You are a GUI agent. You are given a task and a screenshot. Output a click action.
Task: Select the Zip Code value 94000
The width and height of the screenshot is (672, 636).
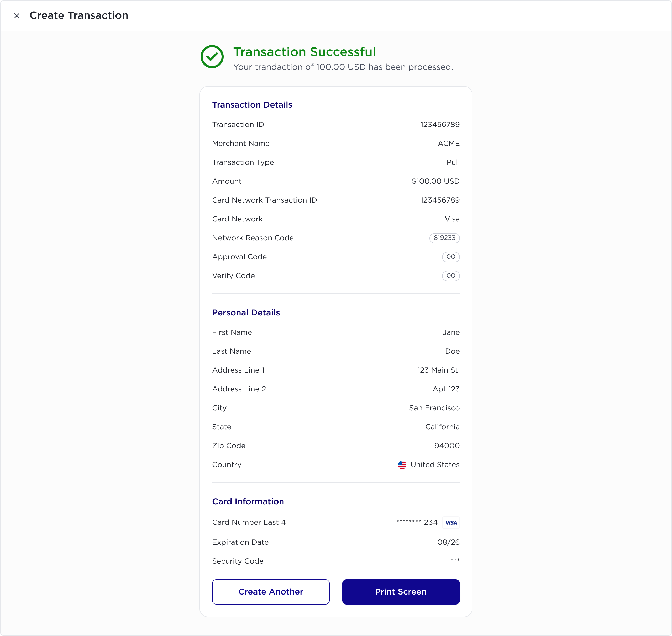point(447,446)
